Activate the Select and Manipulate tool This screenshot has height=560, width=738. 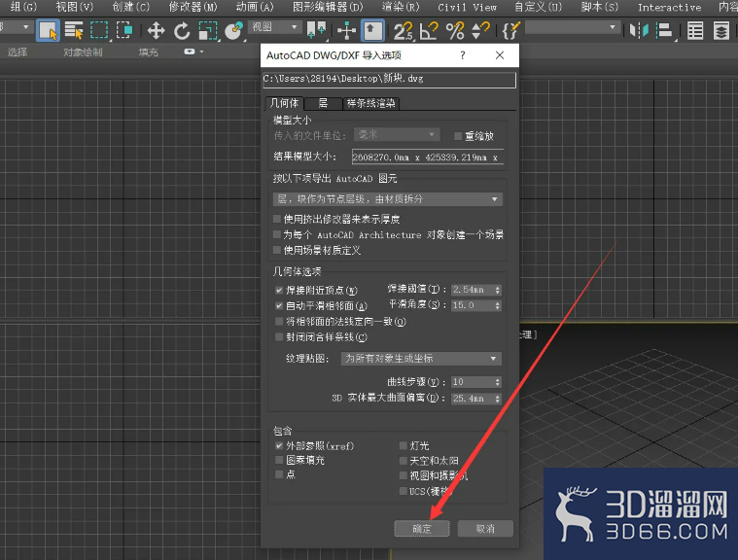tap(346, 31)
